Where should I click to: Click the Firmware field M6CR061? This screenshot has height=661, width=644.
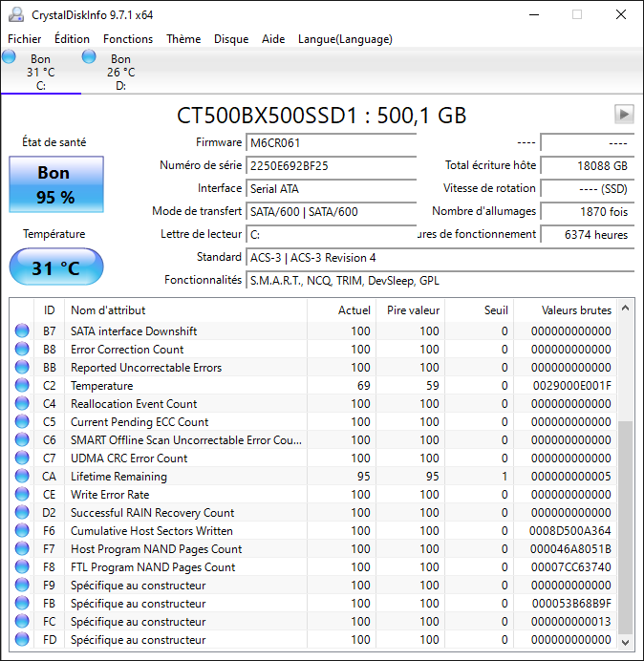(331, 143)
